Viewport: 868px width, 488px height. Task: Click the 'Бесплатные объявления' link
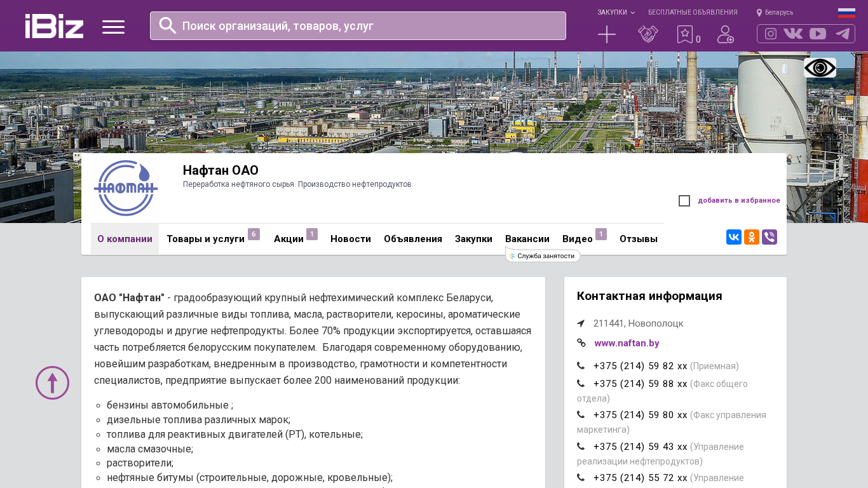tap(693, 13)
